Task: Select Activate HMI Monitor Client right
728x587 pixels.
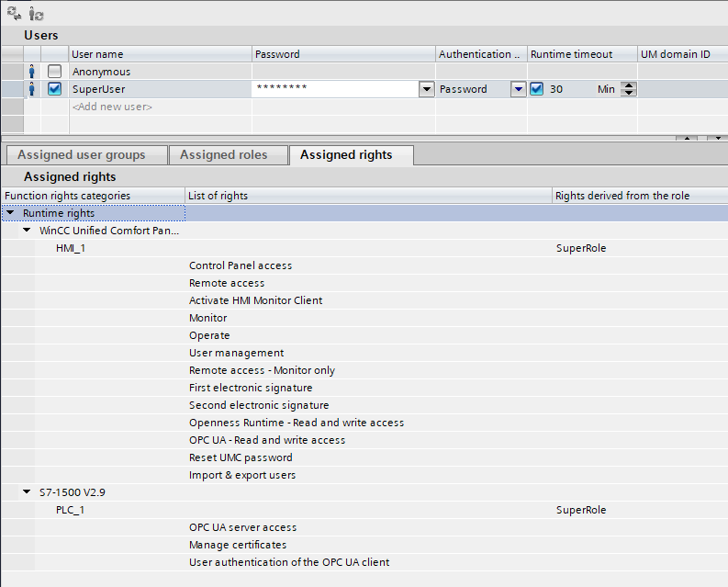Action: 255,300
